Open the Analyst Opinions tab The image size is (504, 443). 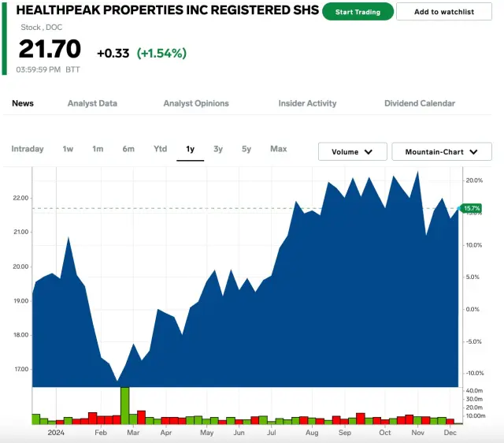coord(196,103)
